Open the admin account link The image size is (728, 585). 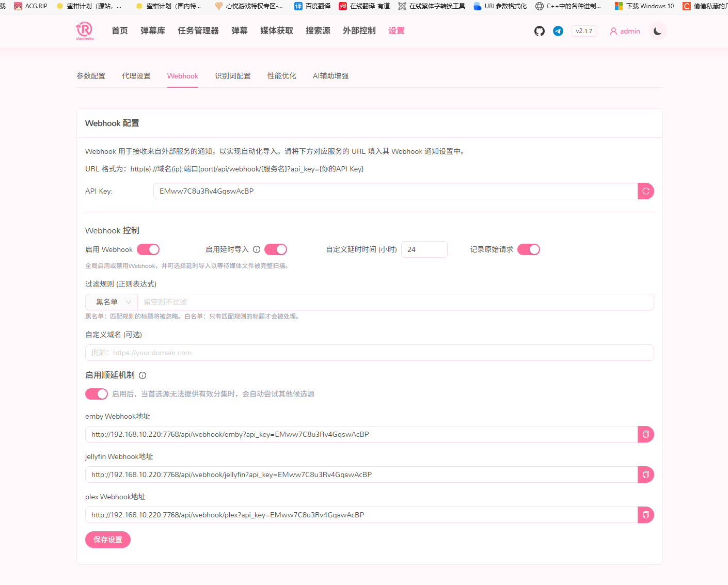click(x=625, y=31)
